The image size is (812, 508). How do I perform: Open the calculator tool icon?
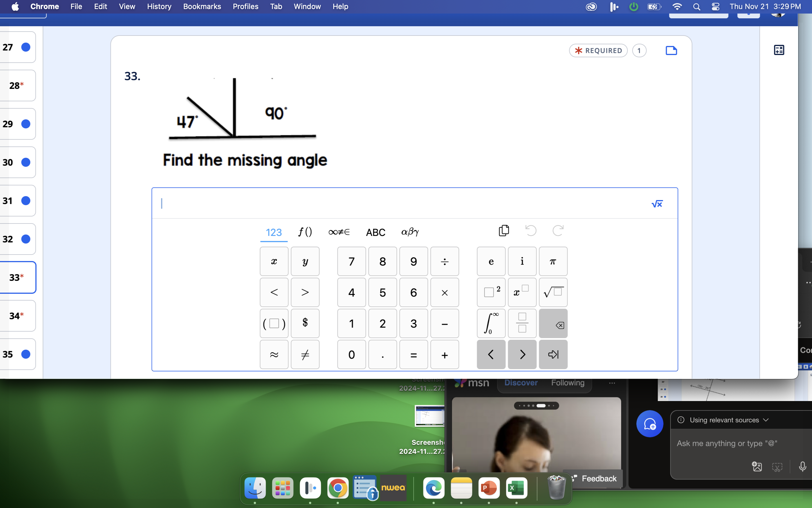point(779,50)
